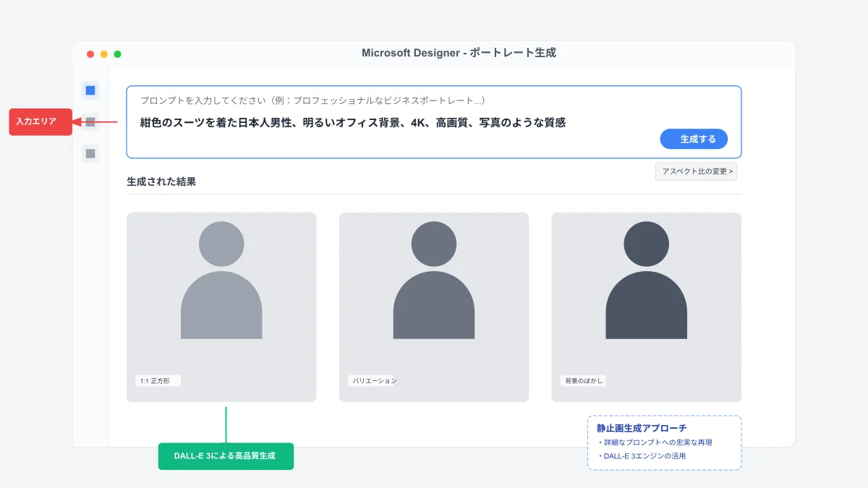Open the dark portrait thumbnail
The height and width of the screenshot is (488, 868).
[647, 307]
